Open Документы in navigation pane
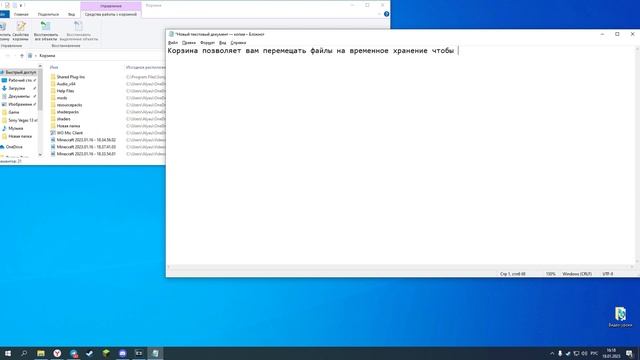 pos(19,96)
